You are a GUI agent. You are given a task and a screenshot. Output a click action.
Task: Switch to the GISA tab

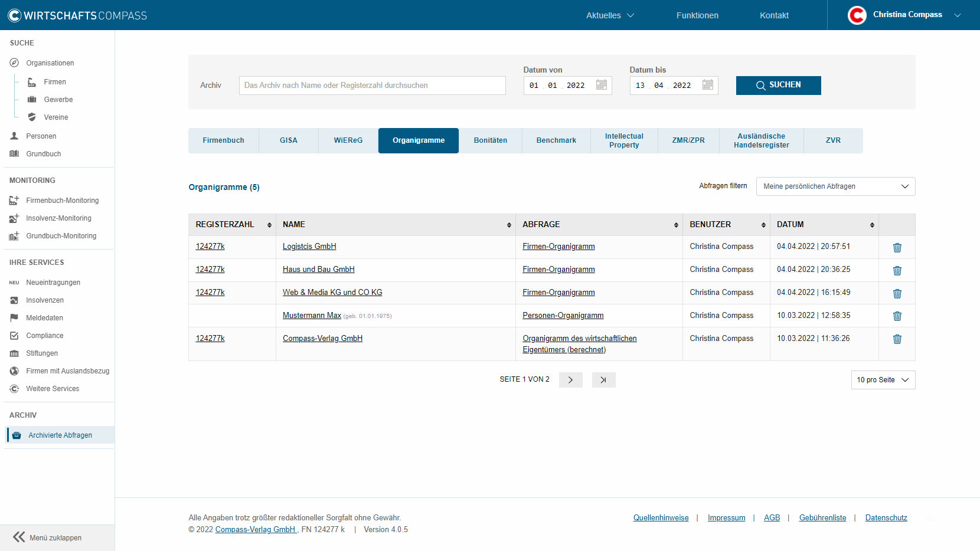coord(289,140)
